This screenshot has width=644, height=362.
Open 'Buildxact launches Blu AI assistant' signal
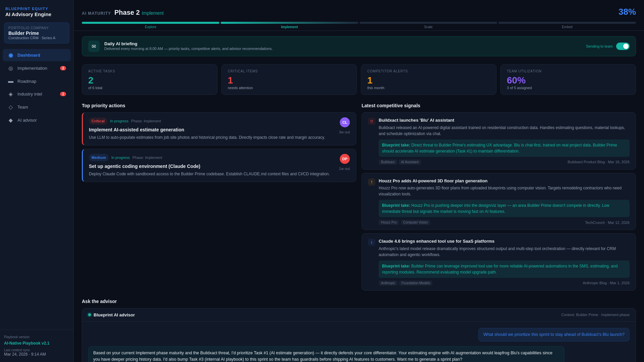coord(499,141)
